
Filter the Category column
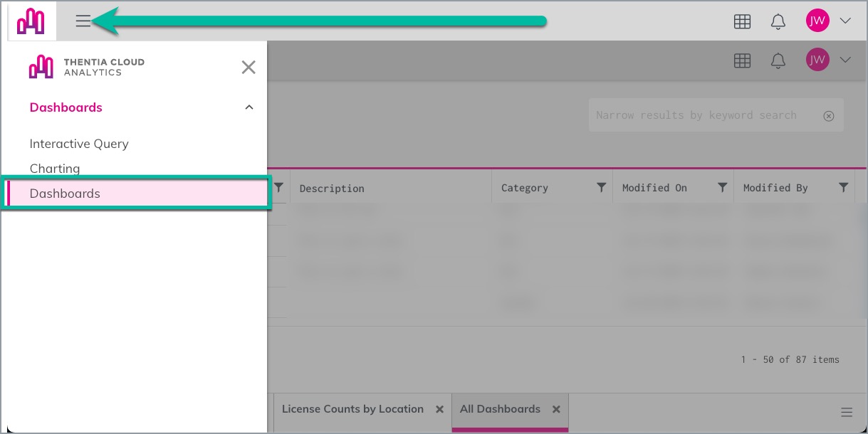602,188
